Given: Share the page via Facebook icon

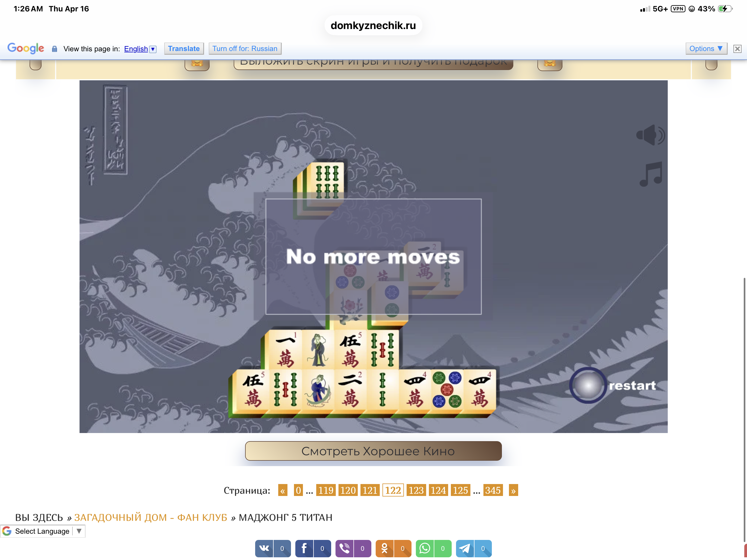Looking at the screenshot, I should point(304,548).
